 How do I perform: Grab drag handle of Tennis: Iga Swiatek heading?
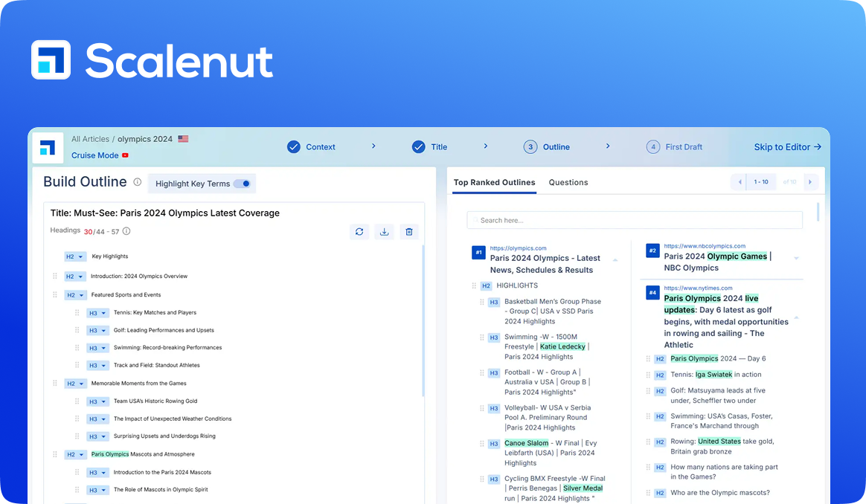(648, 375)
